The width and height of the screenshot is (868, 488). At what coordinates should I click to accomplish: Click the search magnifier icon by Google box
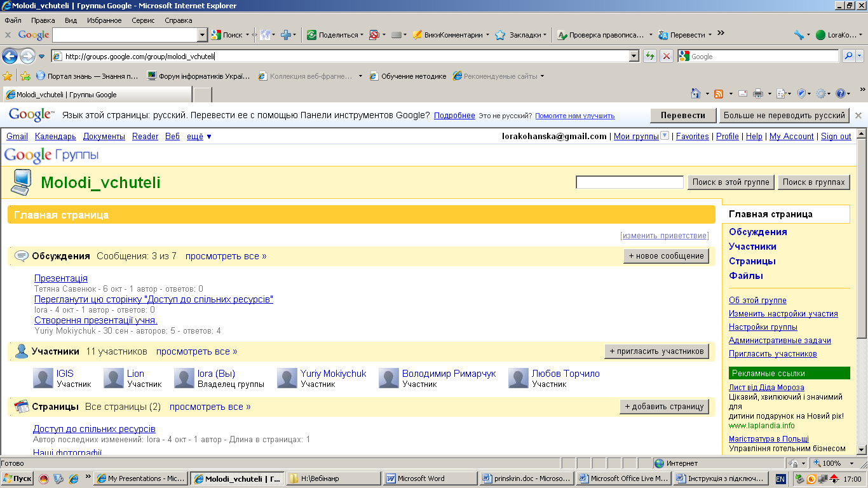pos(848,56)
